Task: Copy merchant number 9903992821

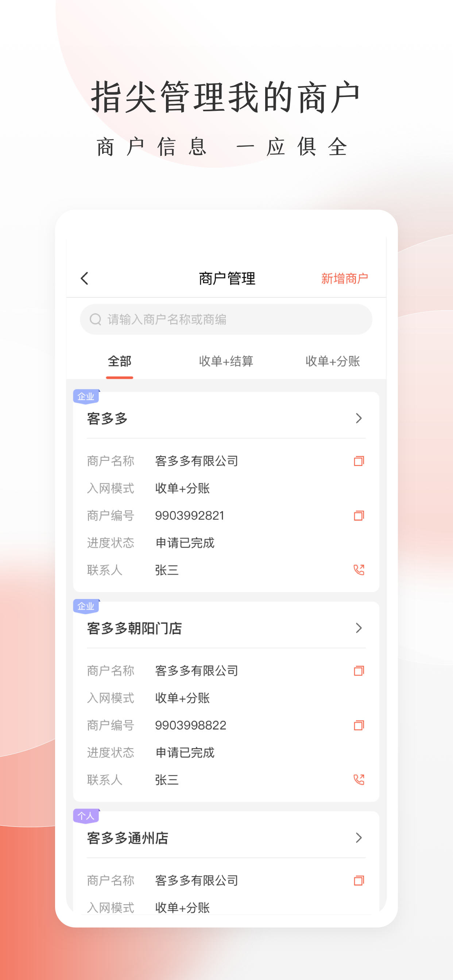Action: [359, 516]
